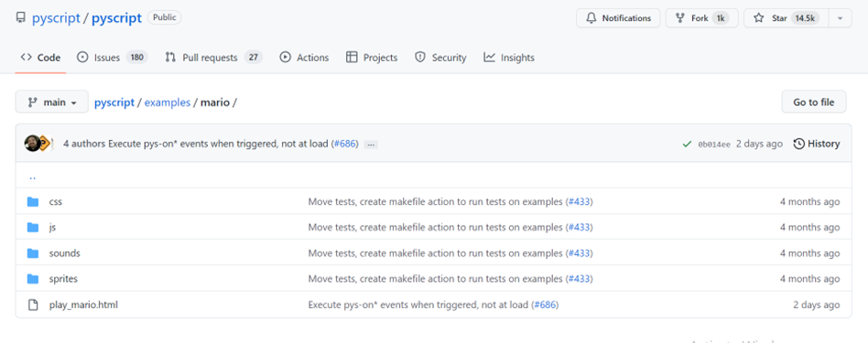868x343 pixels.
Task: Open the sounds folder
Action: tap(65, 253)
